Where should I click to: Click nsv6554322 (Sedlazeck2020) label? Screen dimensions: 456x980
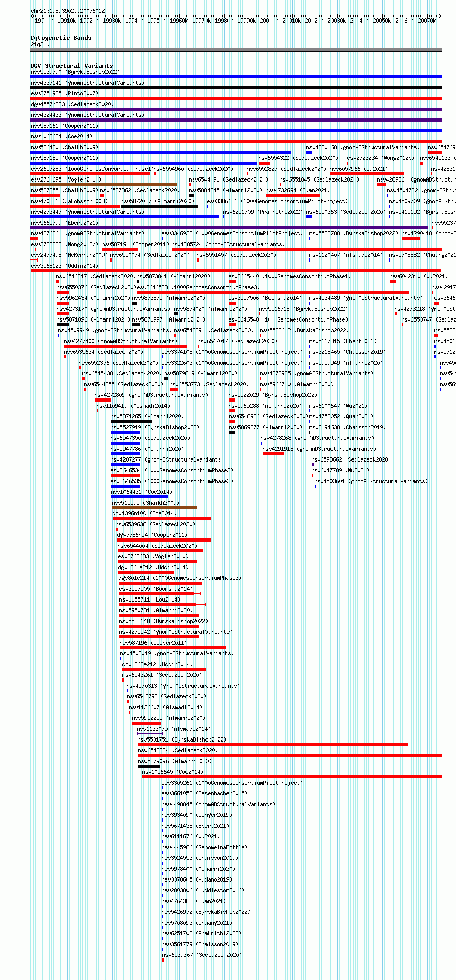[298, 158]
